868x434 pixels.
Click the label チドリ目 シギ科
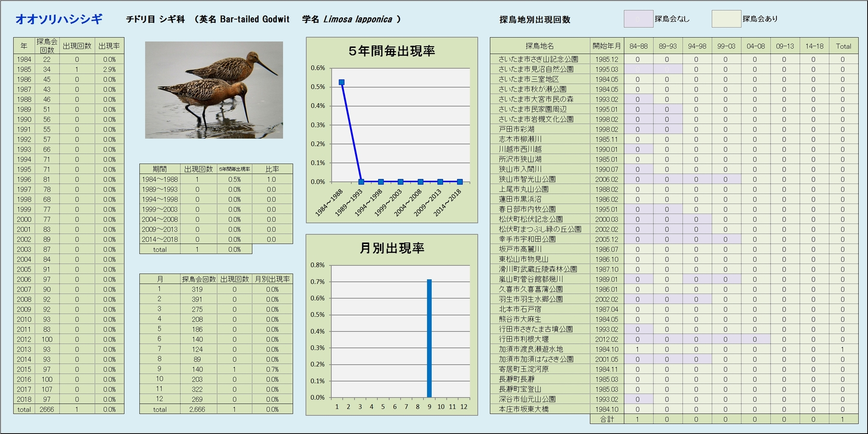(155, 19)
